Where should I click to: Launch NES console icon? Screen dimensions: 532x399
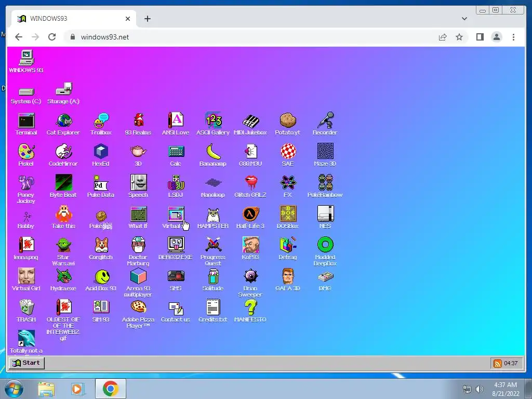[325, 214]
